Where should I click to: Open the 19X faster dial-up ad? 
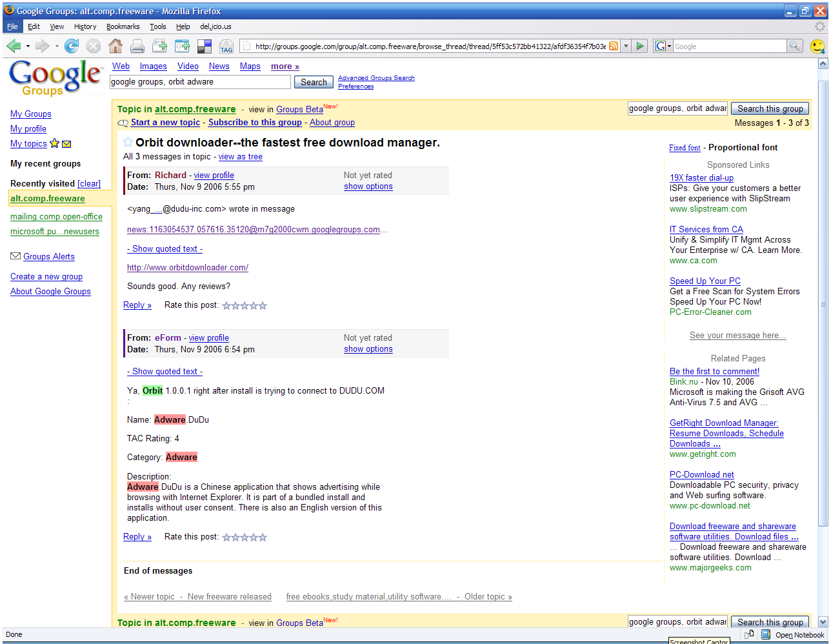[701, 178]
